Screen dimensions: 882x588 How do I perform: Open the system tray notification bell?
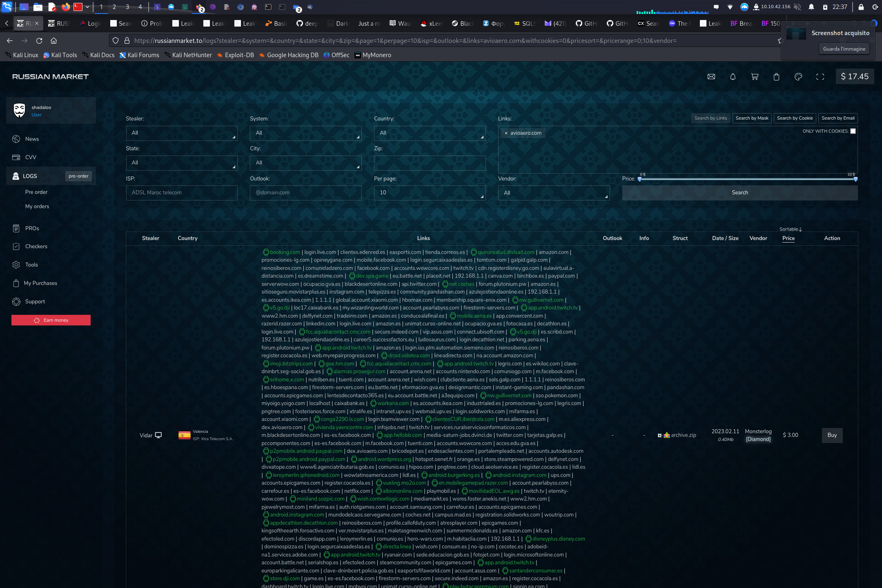coord(811,7)
